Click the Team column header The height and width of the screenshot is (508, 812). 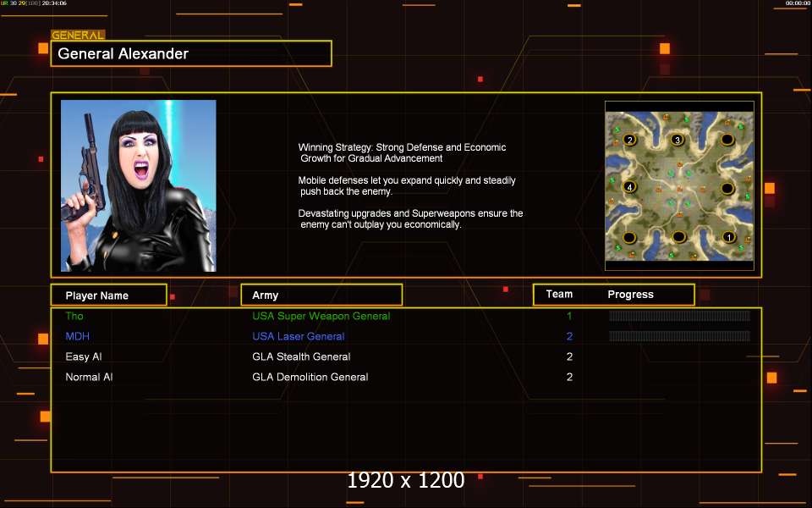[559, 294]
